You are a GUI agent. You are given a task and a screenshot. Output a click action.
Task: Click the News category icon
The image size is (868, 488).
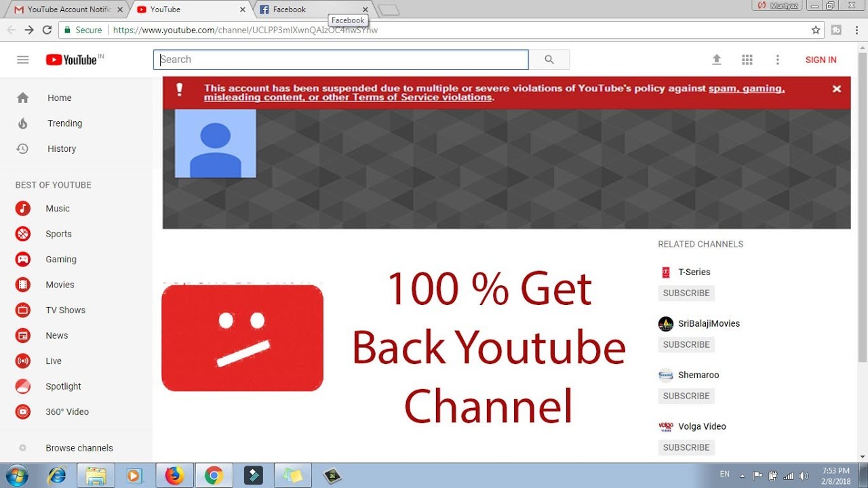coord(23,335)
